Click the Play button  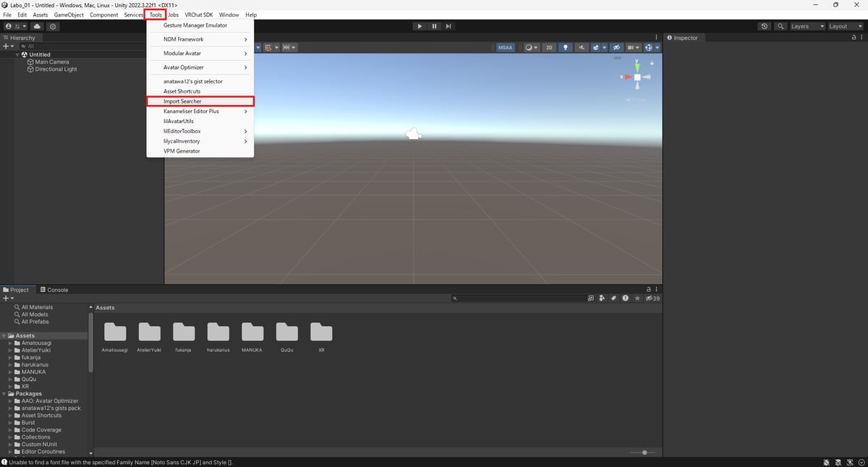click(420, 26)
